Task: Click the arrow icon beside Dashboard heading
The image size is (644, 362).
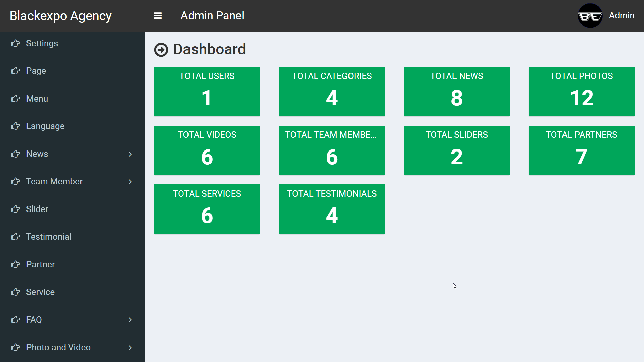Action: (161, 49)
